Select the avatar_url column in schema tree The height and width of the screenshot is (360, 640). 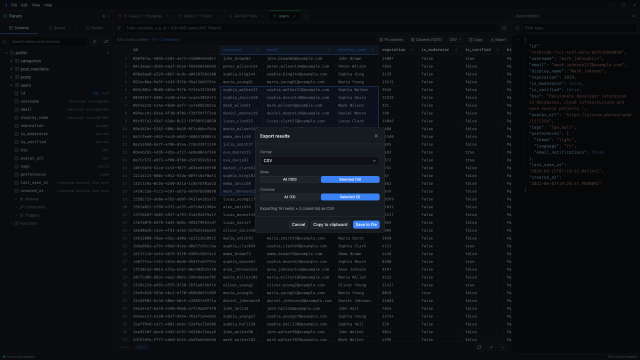tap(32, 158)
